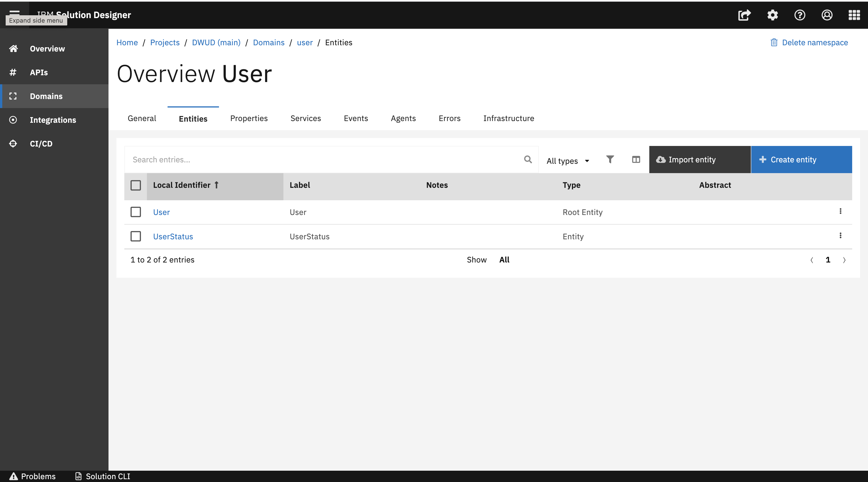The height and width of the screenshot is (482, 868).
Task: Click the share/export icon in header
Action: 744,15
